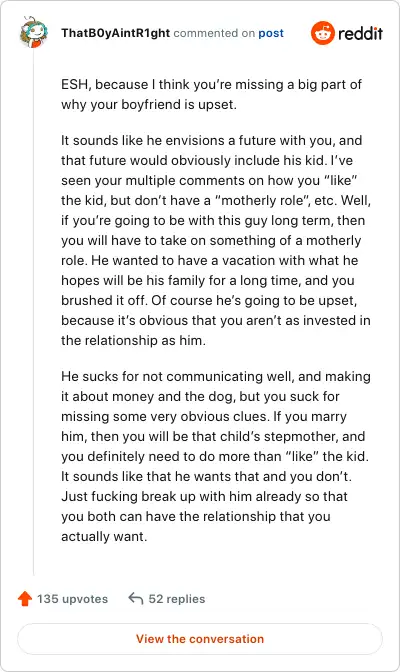This screenshot has height=672, width=400.
Task: Click the reply arrow icon
Action: click(135, 598)
